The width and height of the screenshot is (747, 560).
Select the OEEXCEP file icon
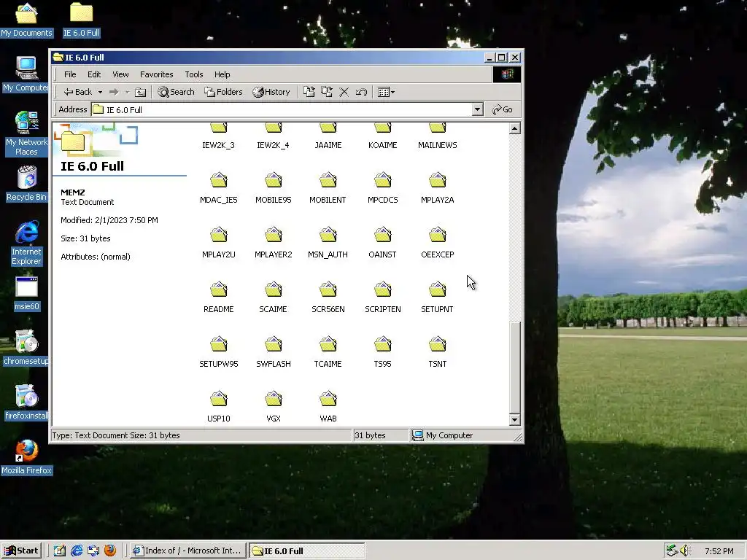tap(438, 236)
